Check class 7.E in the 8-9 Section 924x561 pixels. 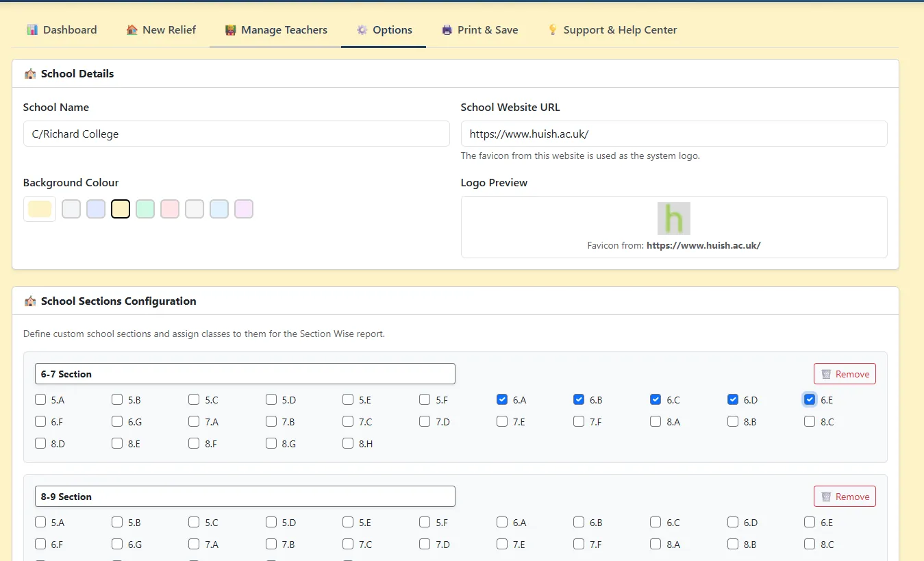click(503, 545)
